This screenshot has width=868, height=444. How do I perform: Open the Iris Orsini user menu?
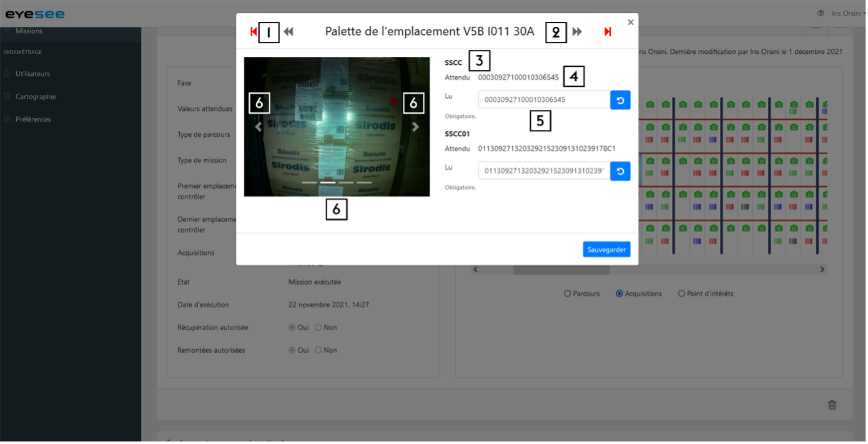[849, 13]
